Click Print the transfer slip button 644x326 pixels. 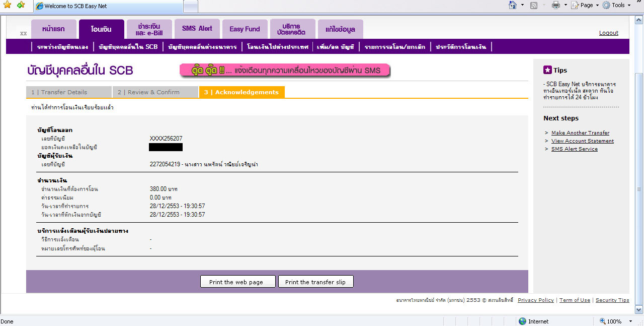(316, 282)
